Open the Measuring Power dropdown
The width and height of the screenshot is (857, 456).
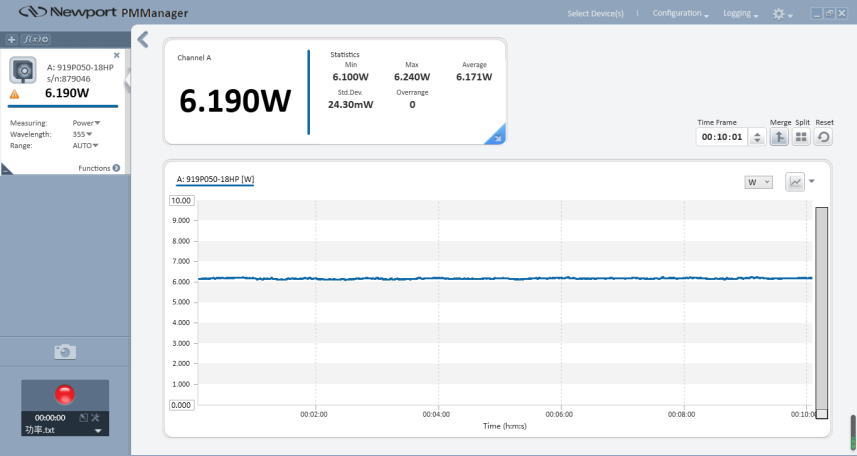(86, 123)
